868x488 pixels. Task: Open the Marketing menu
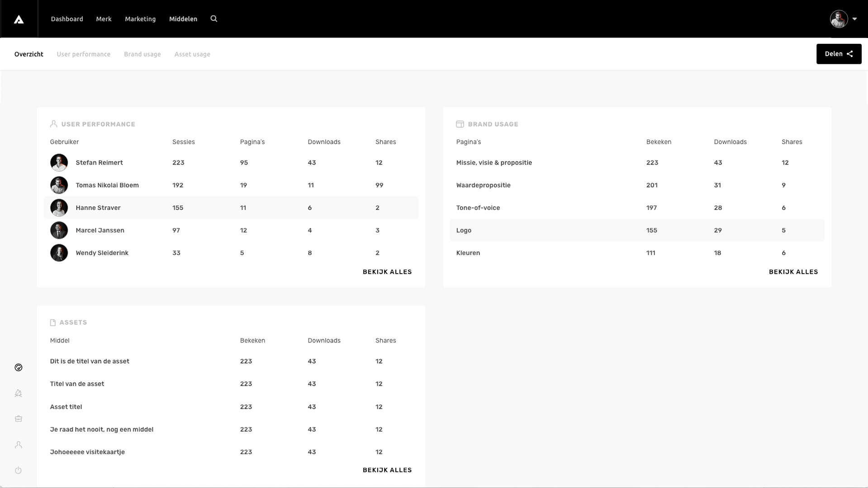[x=140, y=19]
